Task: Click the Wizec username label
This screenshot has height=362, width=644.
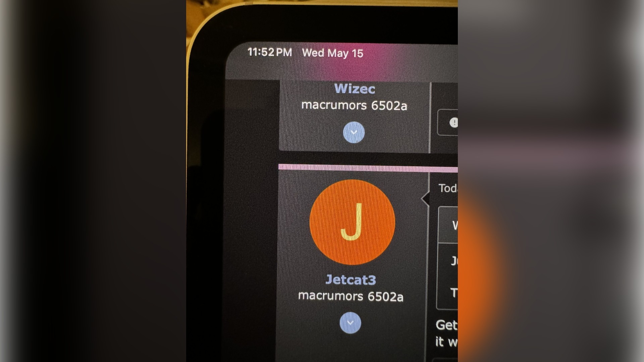Action: [354, 88]
